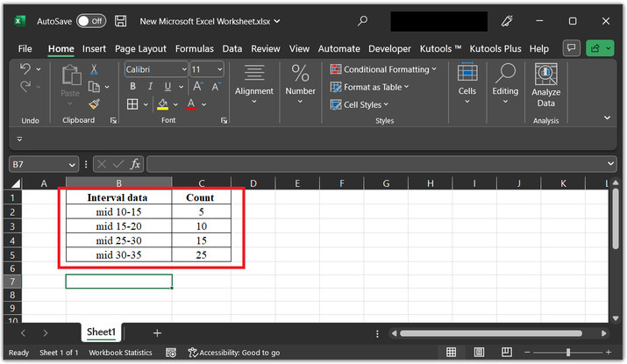Viewport: 627px width, 364px height.
Task: Switch to the Formulas tab
Action: click(x=194, y=49)
